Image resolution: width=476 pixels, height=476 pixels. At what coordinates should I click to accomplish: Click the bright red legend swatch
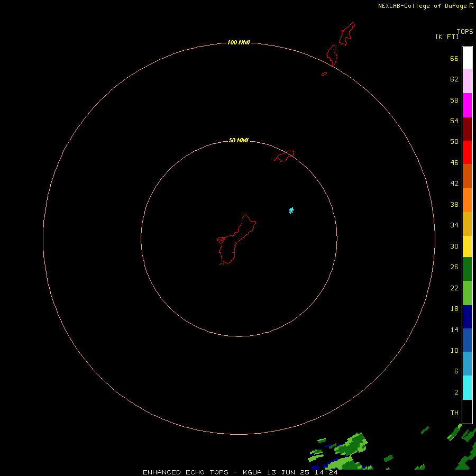[x=467, y=152]
